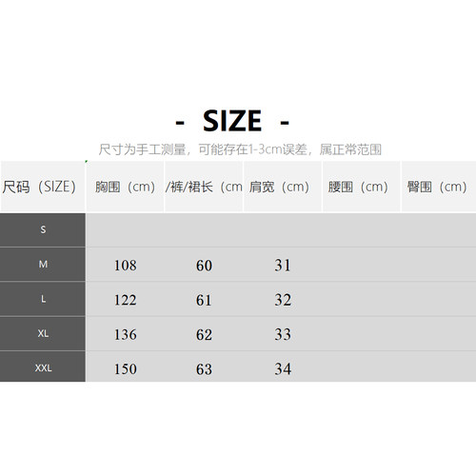Select the 尺码 (SIZE) column header

[x=43, y=187]
